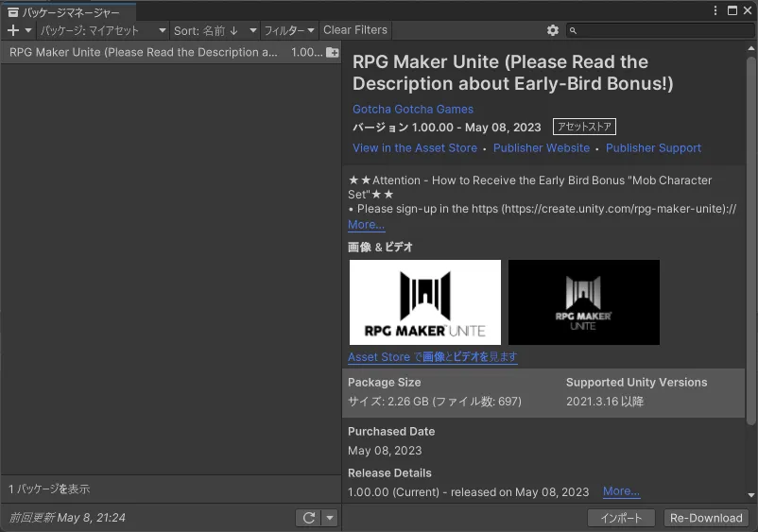Viewport: 758px width, 532px height.
Task: Open the View in the Asset Store link
Action: click(414, 148)
